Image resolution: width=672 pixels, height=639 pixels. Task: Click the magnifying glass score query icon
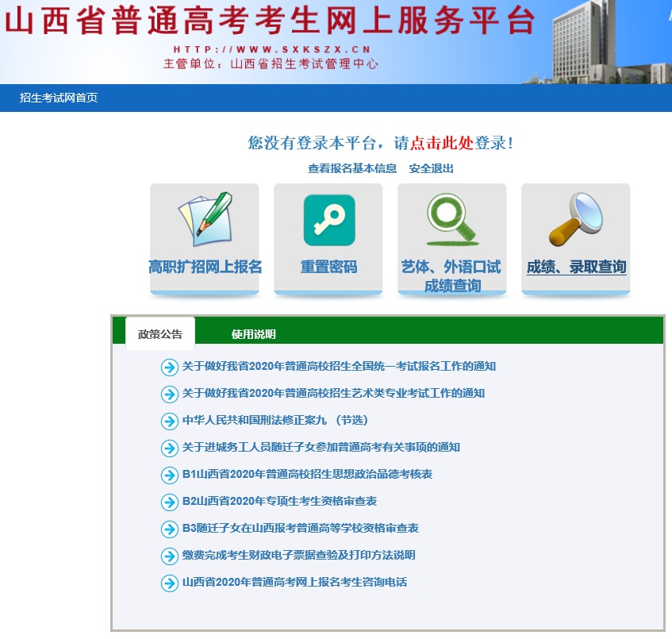tap(575, 220)
